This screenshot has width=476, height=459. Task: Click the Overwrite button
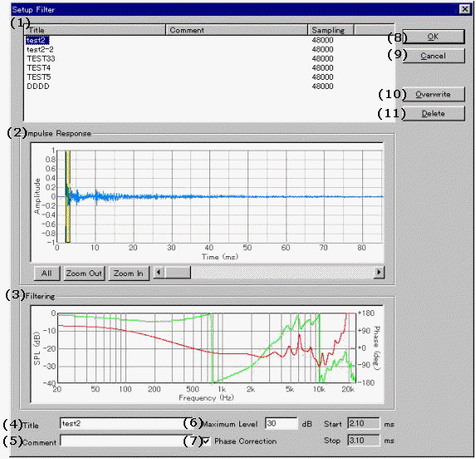[x=434, y=95]
